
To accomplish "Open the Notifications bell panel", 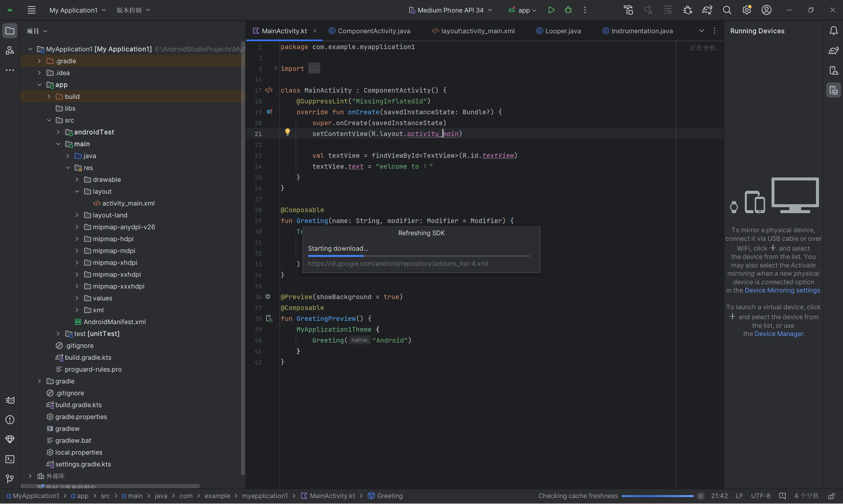I will 833,31.
